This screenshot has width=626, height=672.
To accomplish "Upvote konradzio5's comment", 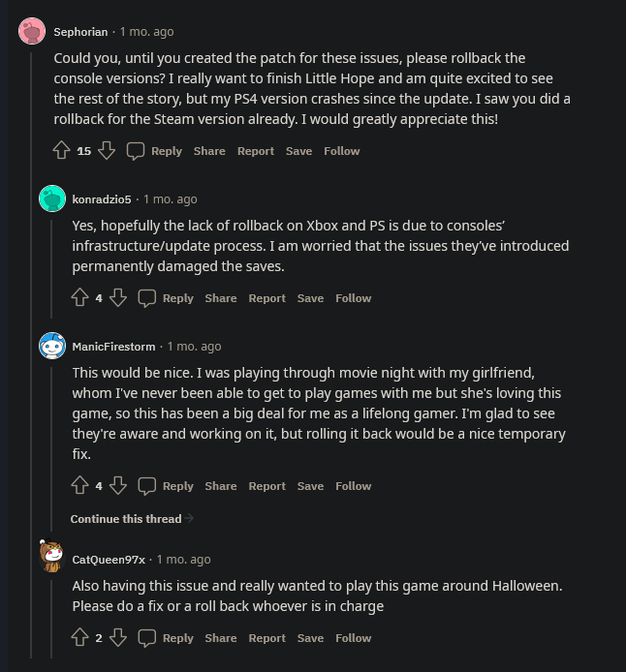I will 79,297.
